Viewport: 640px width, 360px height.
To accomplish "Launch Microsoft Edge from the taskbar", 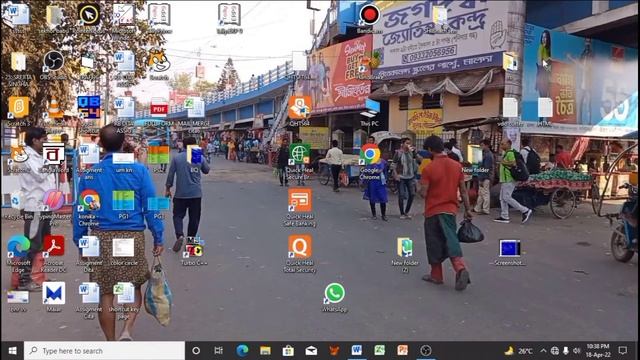I will click(242, 351).
